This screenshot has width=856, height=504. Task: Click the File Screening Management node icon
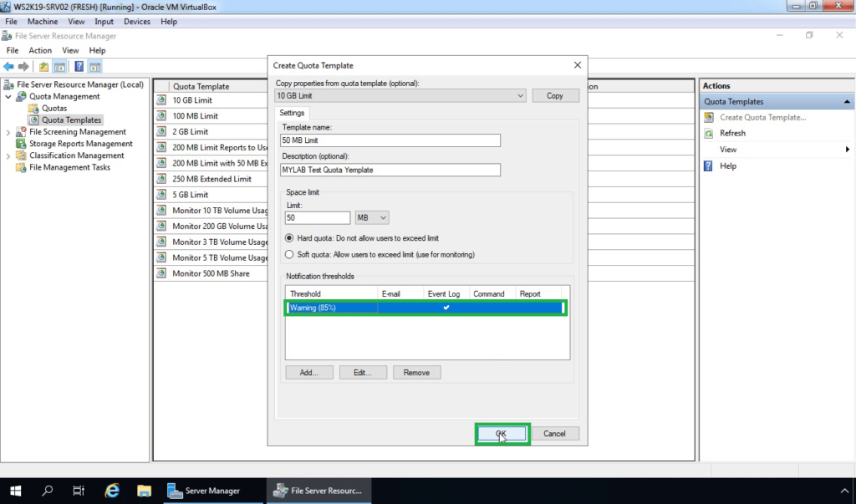tap(21, 131)
